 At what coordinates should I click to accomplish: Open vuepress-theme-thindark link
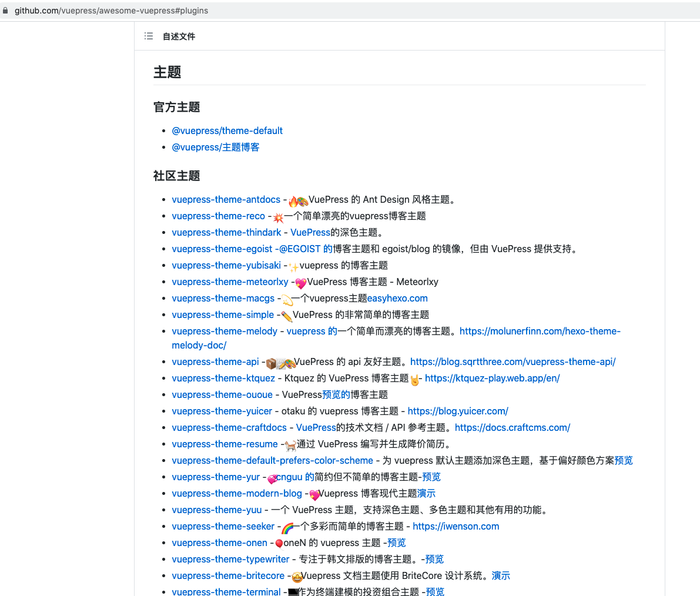click(x=226, y=233)
